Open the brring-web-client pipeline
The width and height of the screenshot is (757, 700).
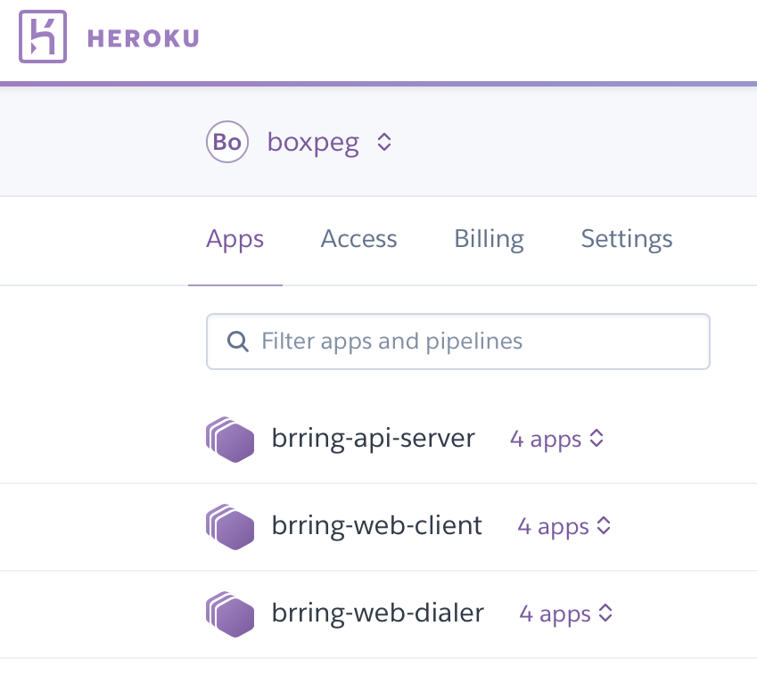click(x=376, y=525)
